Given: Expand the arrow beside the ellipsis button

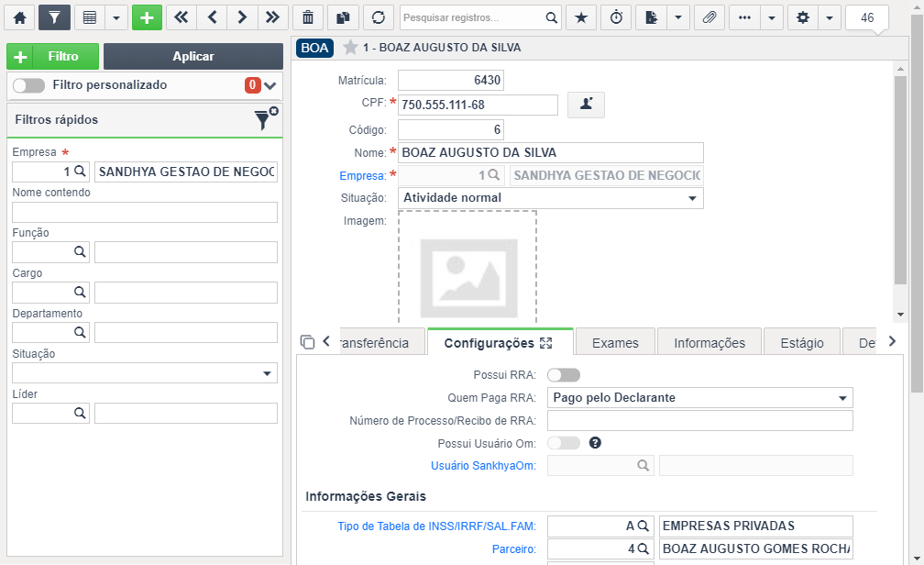Looking at the screenshot, I should (772, 17).
